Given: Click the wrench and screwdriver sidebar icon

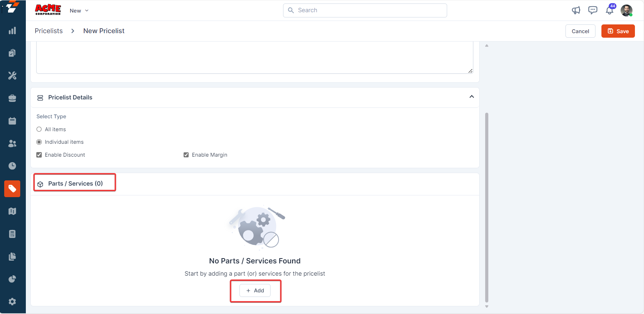Looking at the screenshot, I should [x=12, y=75].
